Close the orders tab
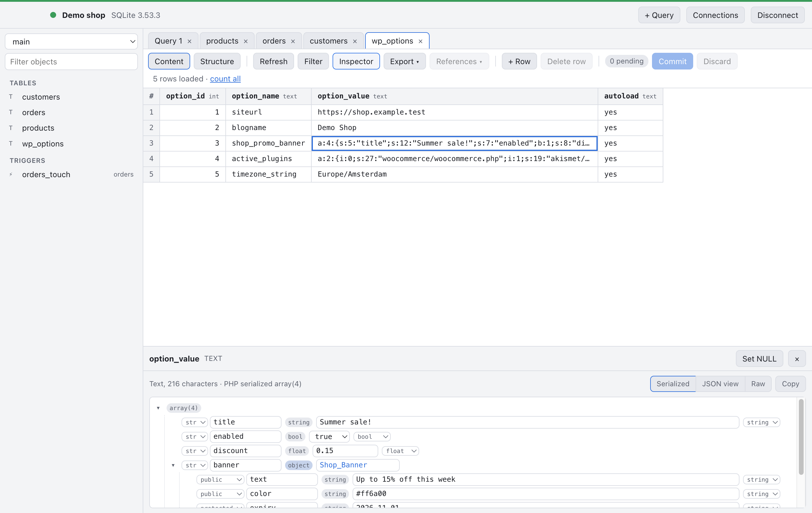This screenshot has width=812, height=513. (293, 41)
